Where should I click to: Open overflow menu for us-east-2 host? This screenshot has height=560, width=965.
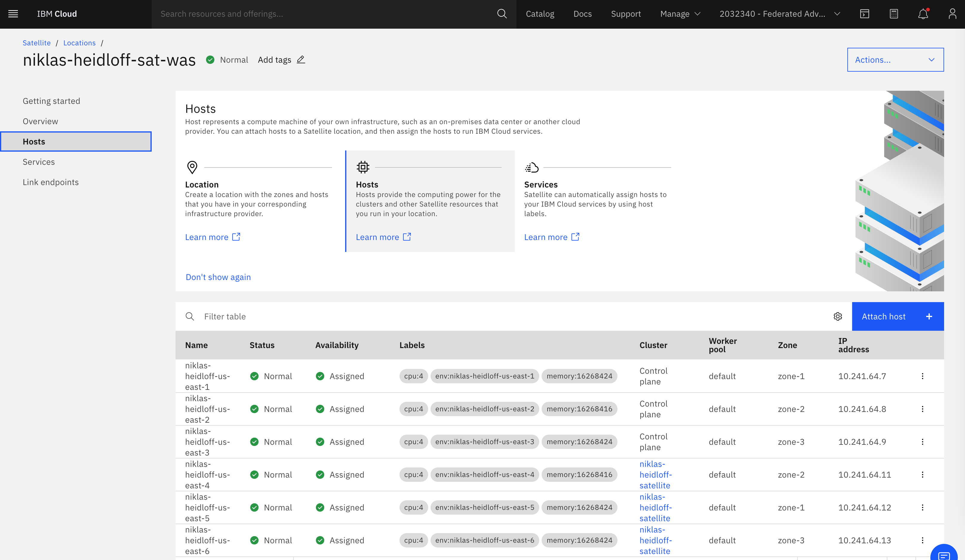[922, 409]
